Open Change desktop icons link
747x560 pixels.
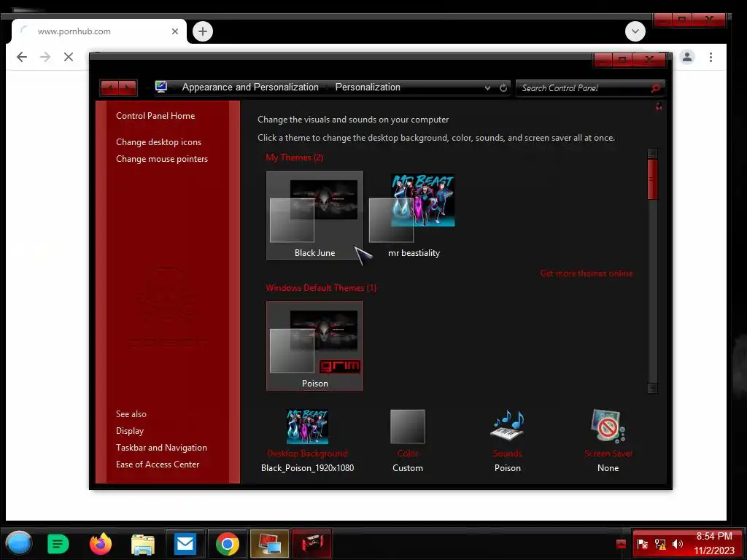pos(158,142)
